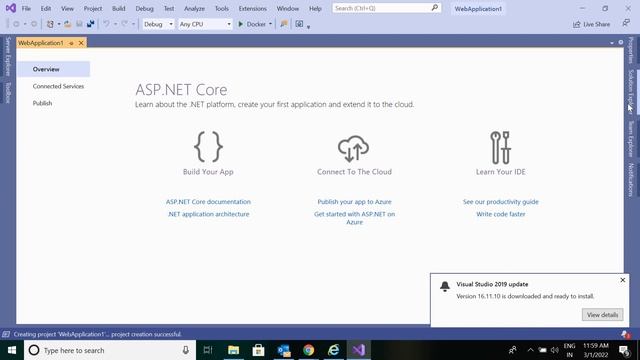
Task: Open the Team Explorer side panel tab
Action: click(x=631, y=139)
